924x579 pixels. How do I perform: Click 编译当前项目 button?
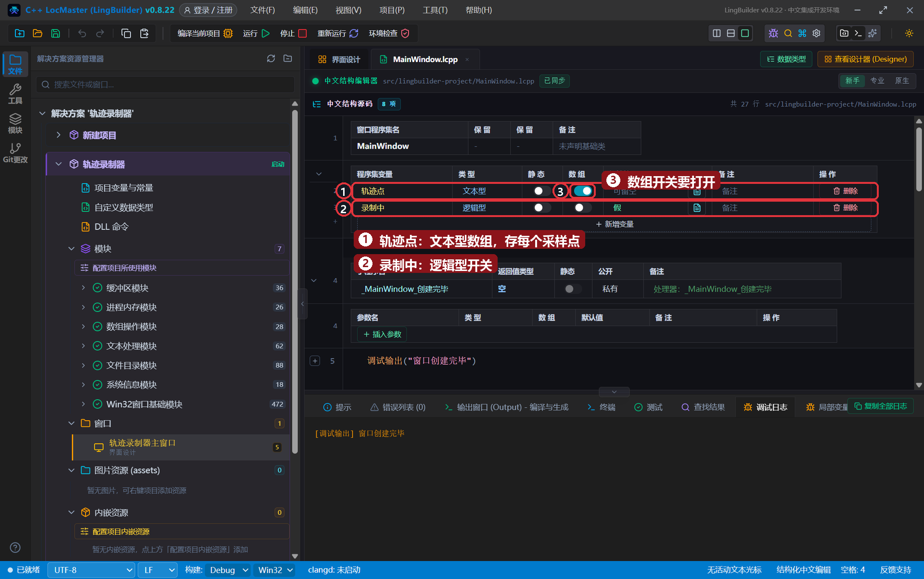(205, 33)
